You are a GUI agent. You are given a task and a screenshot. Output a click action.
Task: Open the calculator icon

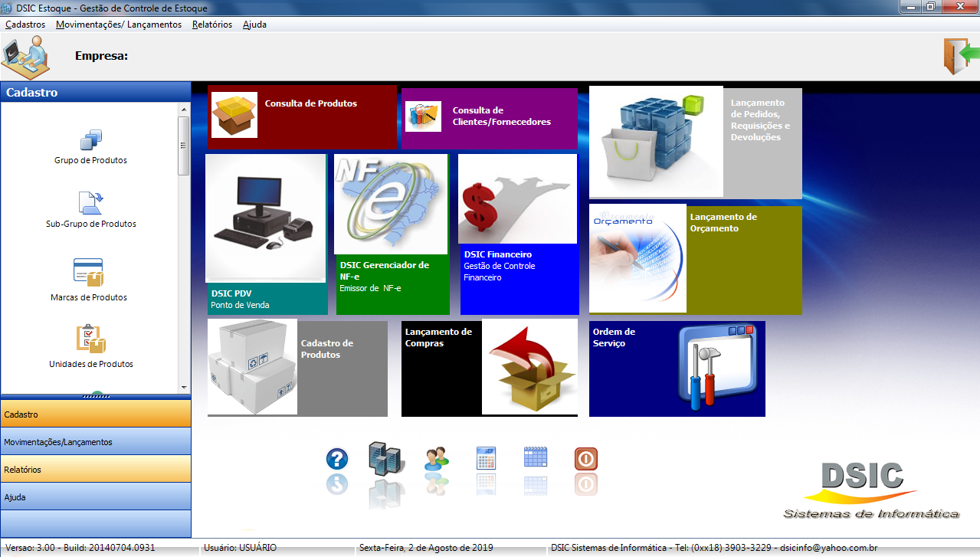[486, 458]
